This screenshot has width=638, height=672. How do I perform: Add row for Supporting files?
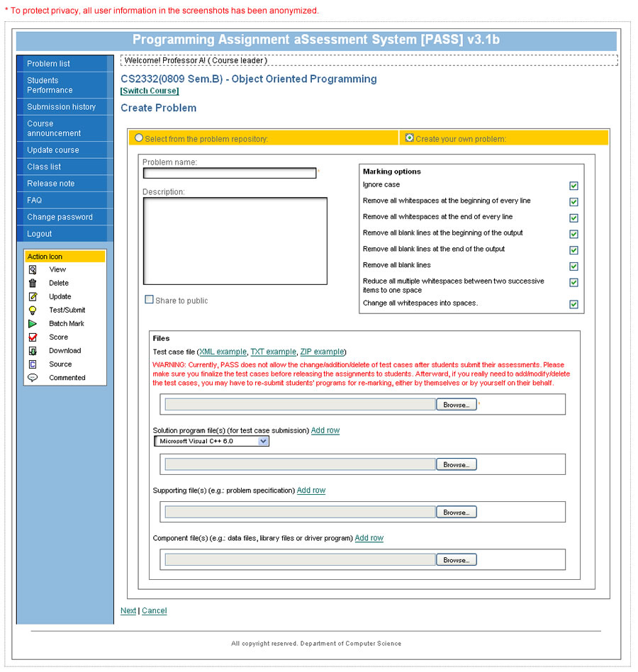click(310, 491)
